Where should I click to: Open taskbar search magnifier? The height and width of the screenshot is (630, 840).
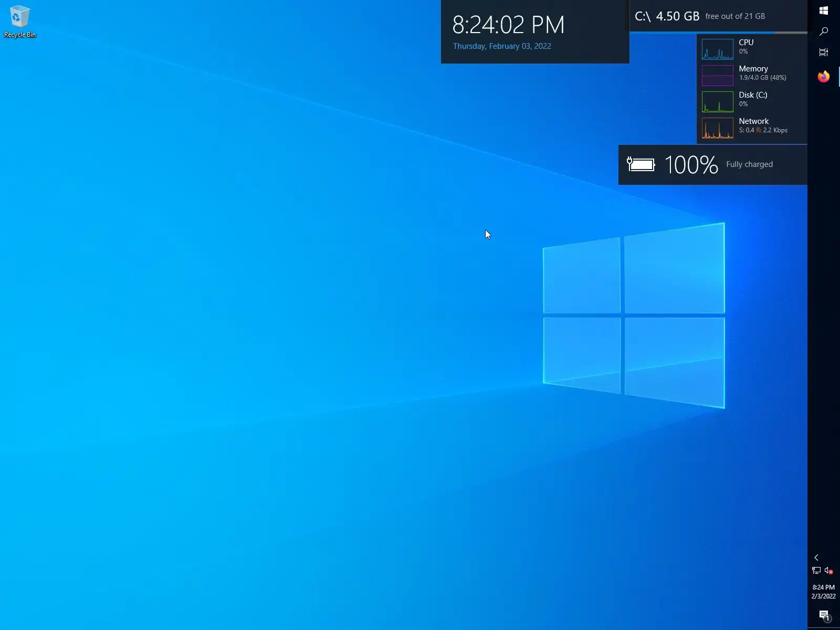point(824,31)
